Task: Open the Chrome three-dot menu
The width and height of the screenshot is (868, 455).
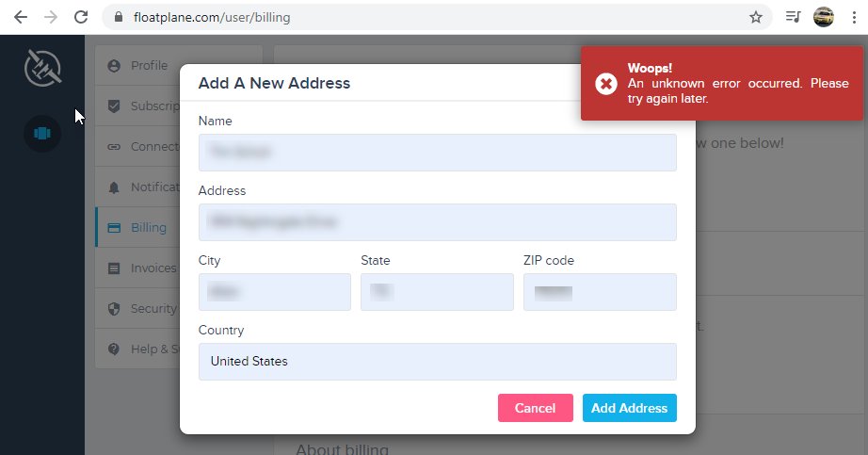Action: pyautogui.click(x=854, y=17)
